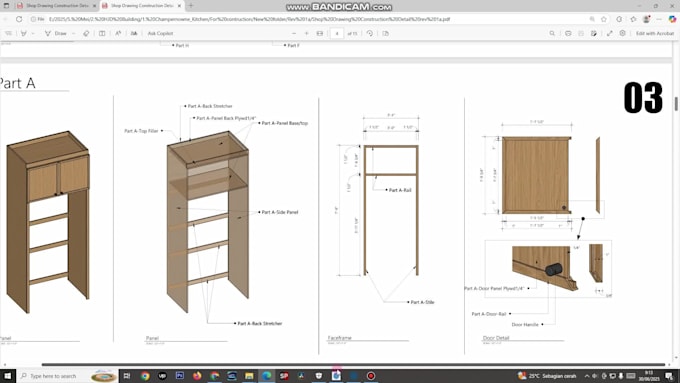Click Edit with Acrobat button
The width and height of the screenshot is (680, 383).
tap(655, 33)
